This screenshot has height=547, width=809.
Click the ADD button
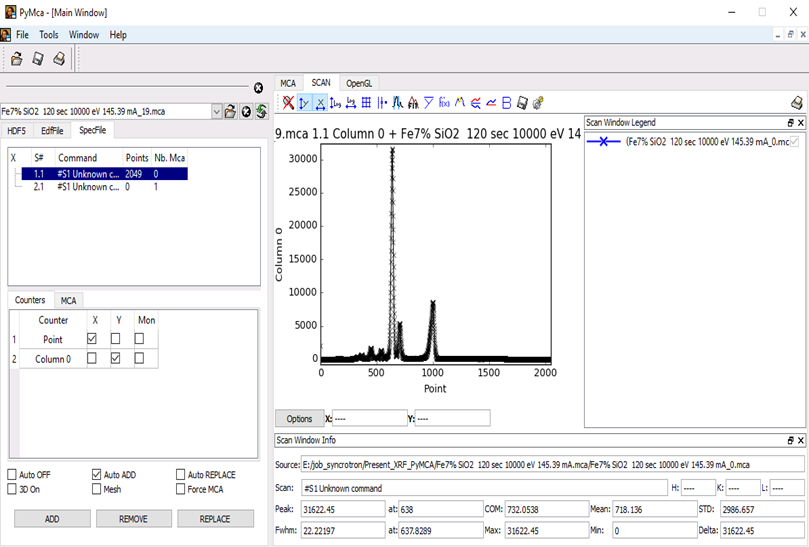pyautogui.click(x=52, y=519)
